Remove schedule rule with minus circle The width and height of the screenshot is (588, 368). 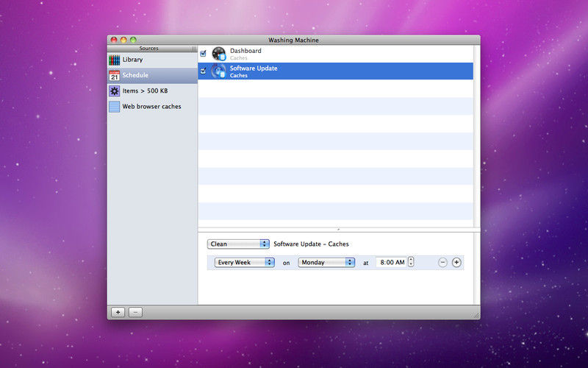pos(442,263)
